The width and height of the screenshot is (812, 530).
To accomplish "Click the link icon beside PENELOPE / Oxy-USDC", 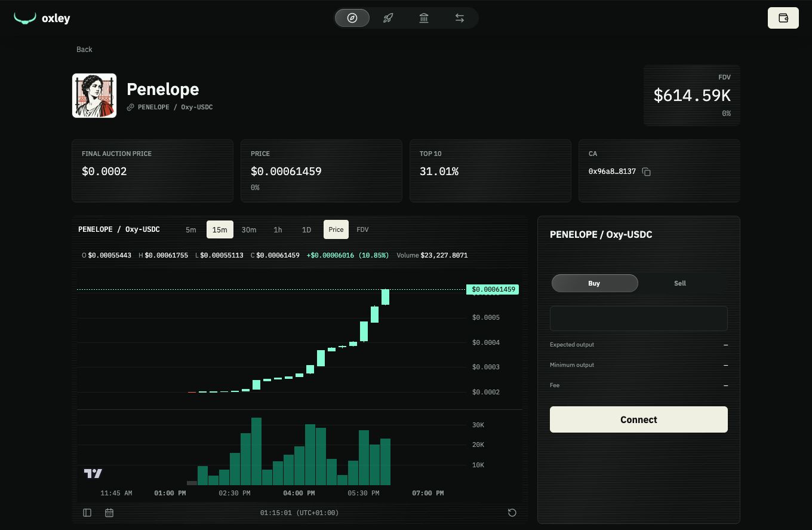I will pyautogui.click(x=131, y=108).
